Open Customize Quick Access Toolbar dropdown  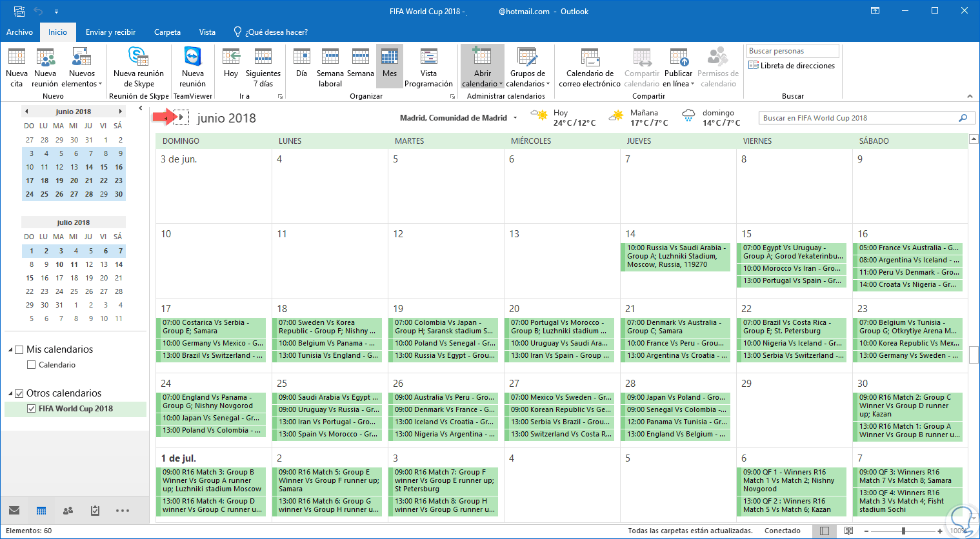pos(57,12)
